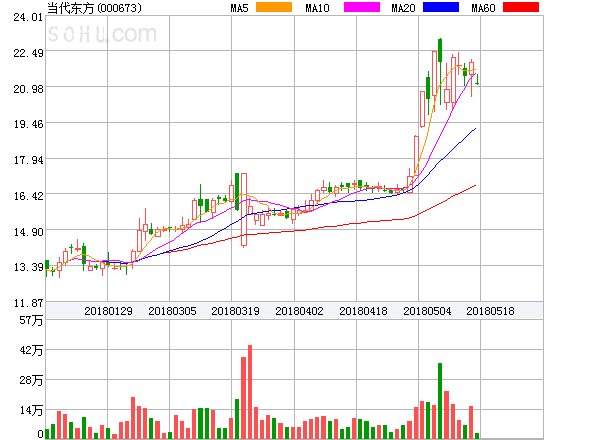
Task: Click the tallest green volume bar in May
Action: [440, 401]
